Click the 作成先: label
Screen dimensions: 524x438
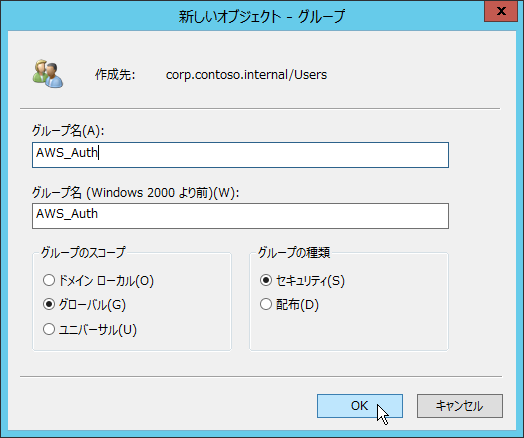pyautogui.click(x=115, y=75)
